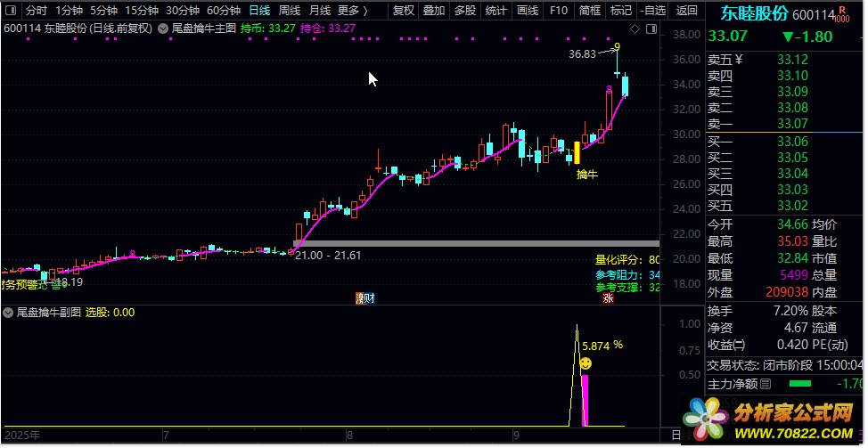Open F10 company info

click(x=559, y=10)
